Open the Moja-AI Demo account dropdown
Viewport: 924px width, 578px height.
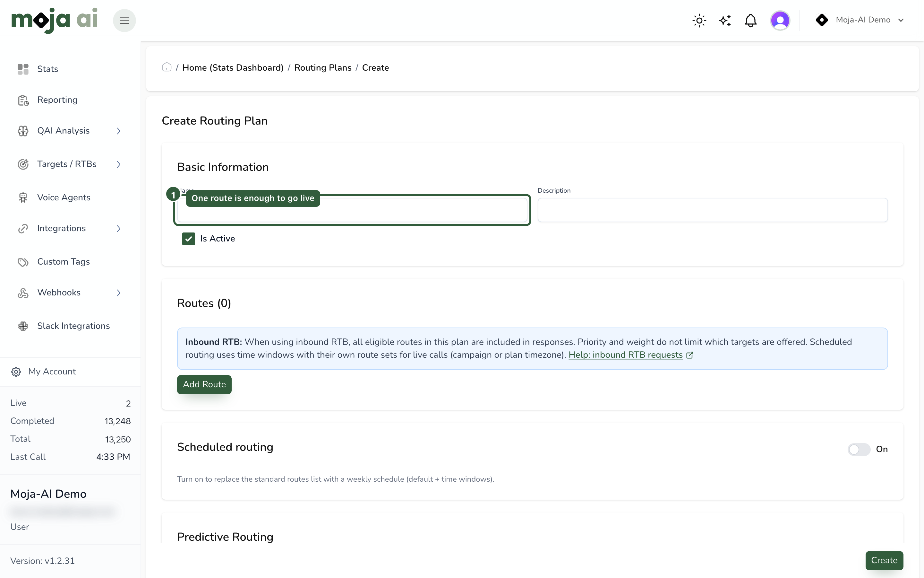click(860, 20)
